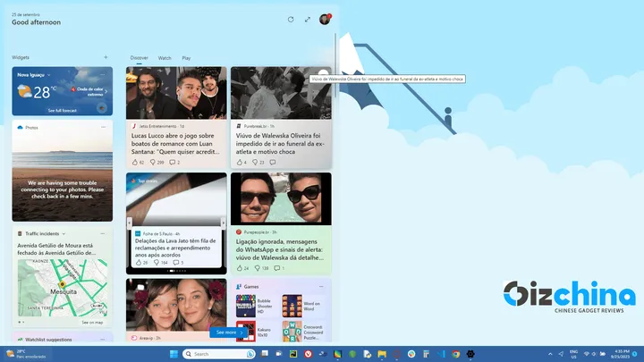
Task: Open the See on map link
Action: coord(92,323)
